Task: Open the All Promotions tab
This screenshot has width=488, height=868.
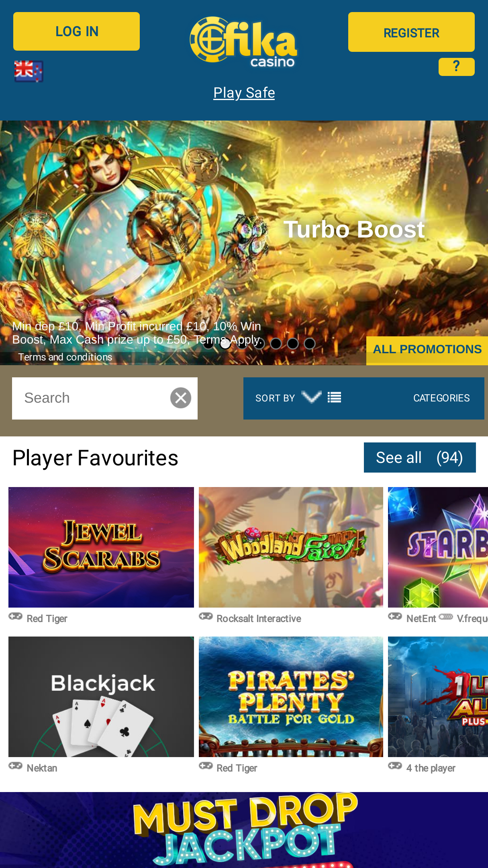Action: pyautogui.click(x=427, y=349)
